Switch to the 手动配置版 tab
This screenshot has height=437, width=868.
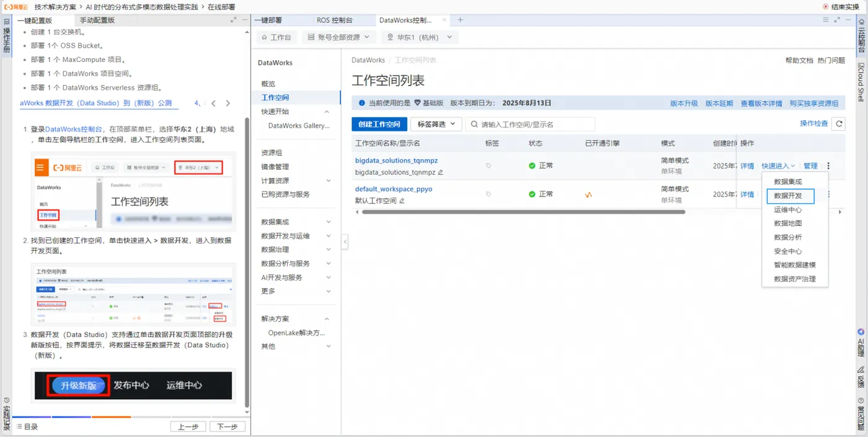coord(97,20)
